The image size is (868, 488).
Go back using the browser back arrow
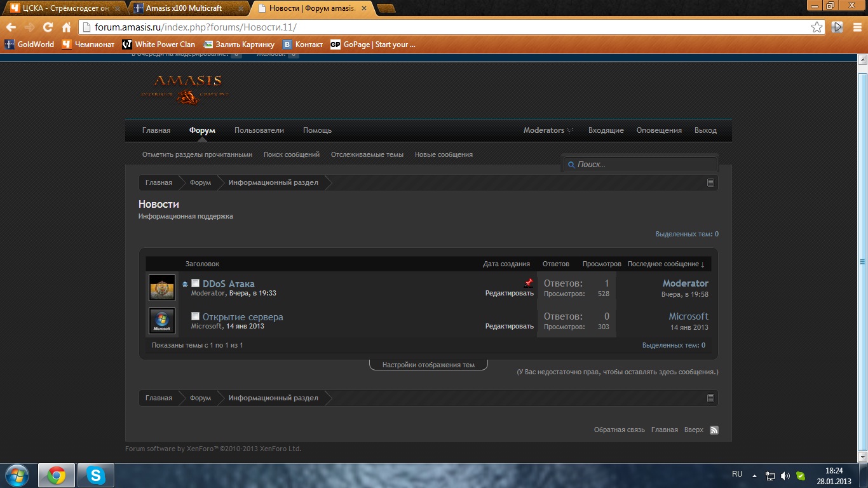(11, 27)
